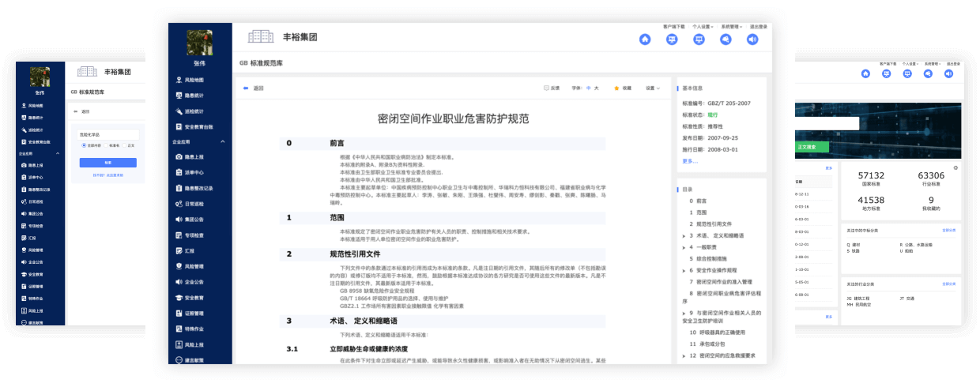
Task: Click 客户端下载 in front window top menu
Action: (673, 27)
